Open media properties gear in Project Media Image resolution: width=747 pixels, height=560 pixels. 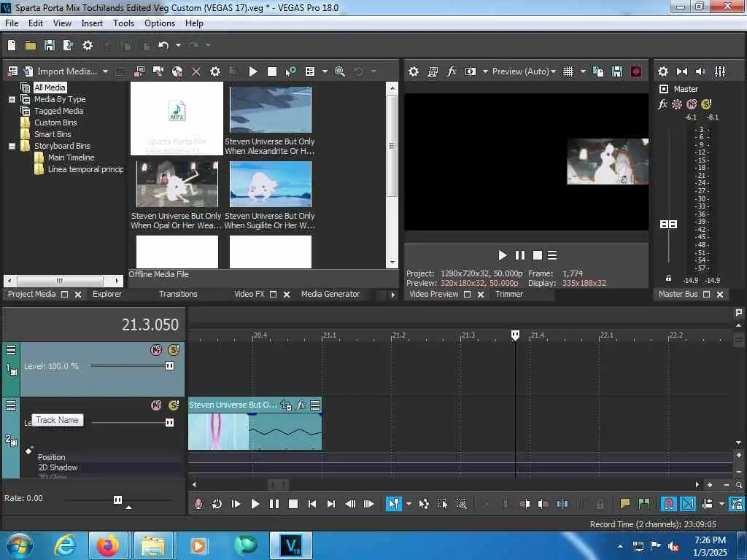click(215, 71)
